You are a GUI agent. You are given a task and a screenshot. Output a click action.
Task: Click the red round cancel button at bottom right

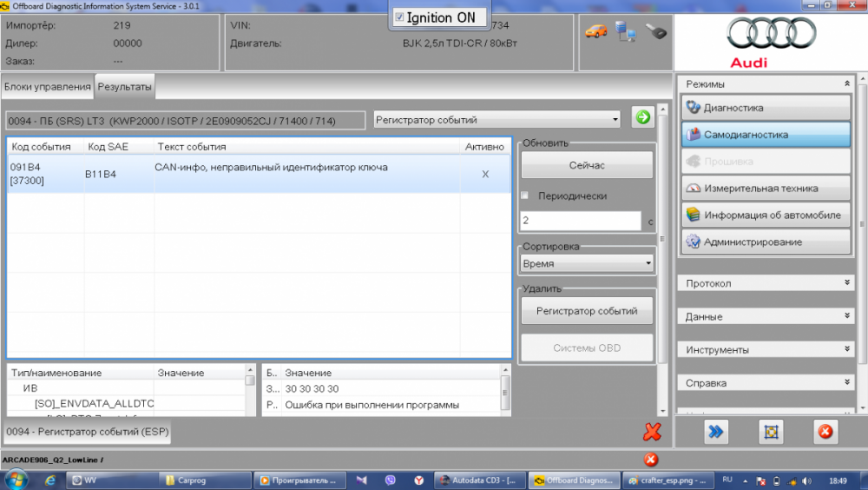click(825, 432)
